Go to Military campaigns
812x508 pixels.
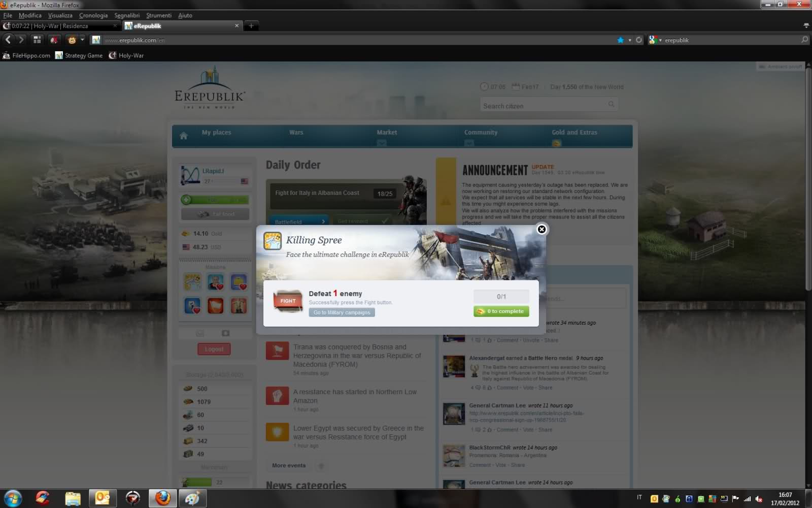click(x=342, y=312)
